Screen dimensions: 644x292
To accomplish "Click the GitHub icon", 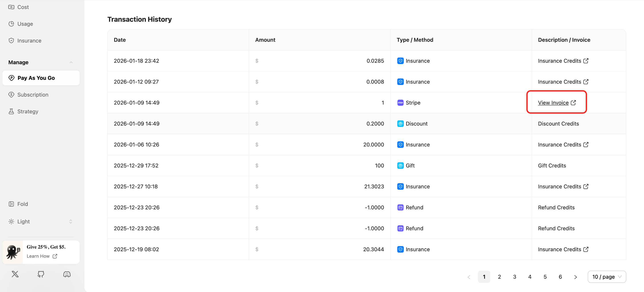I will 41,274.
